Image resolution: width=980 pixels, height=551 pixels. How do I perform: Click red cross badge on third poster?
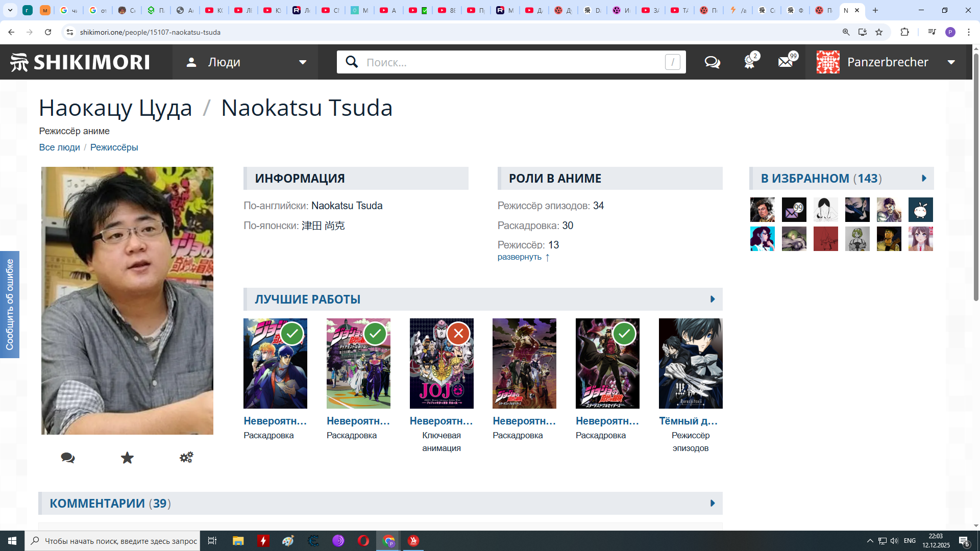(x=458, y=334)
